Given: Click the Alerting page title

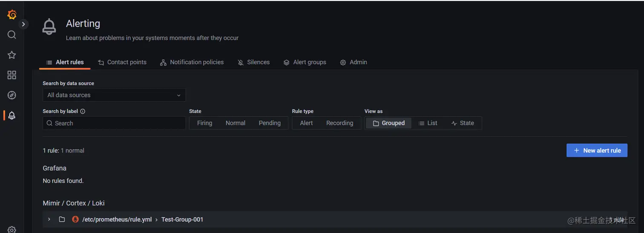Looking at the screenshot, I should click(x=83, y=24).
